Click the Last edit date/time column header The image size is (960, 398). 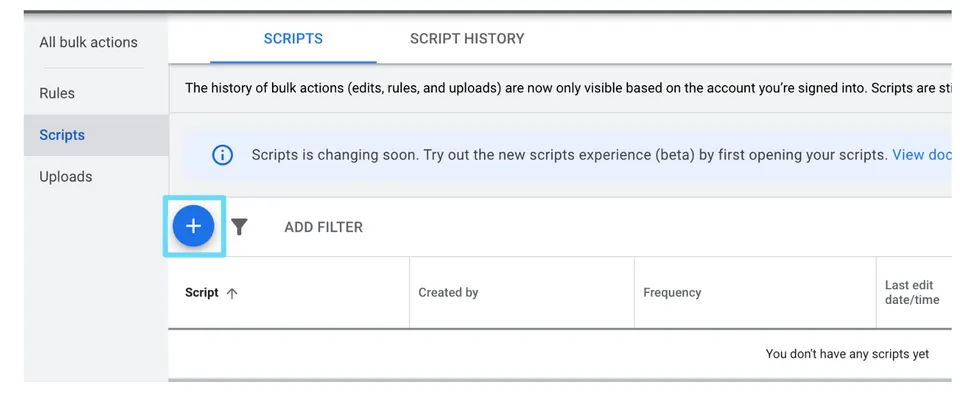912,292
